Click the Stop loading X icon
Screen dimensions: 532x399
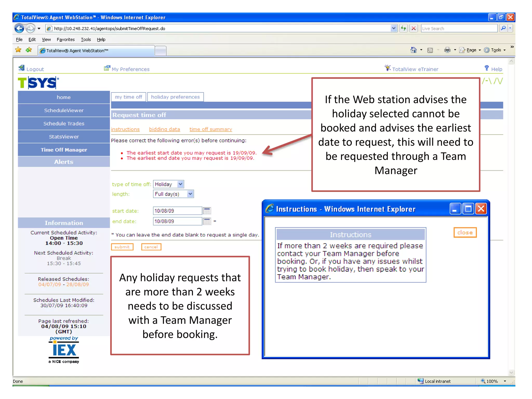[414, 28]
